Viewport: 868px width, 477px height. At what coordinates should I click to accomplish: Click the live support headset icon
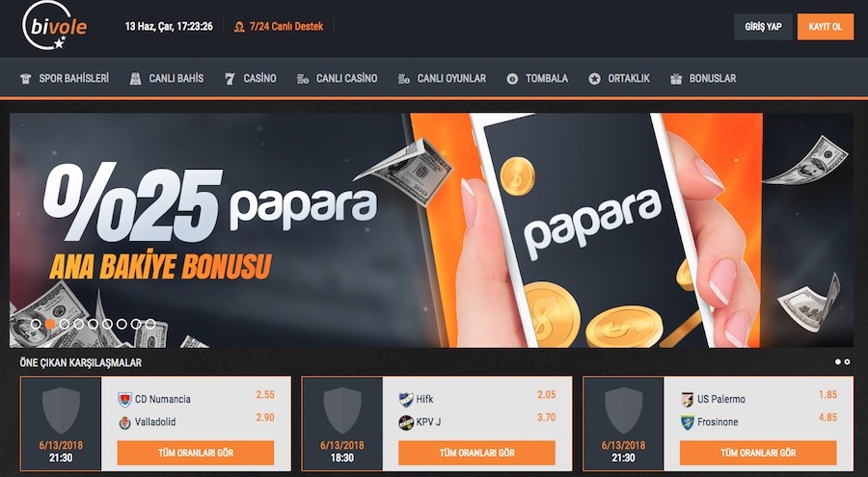(239, 27)
